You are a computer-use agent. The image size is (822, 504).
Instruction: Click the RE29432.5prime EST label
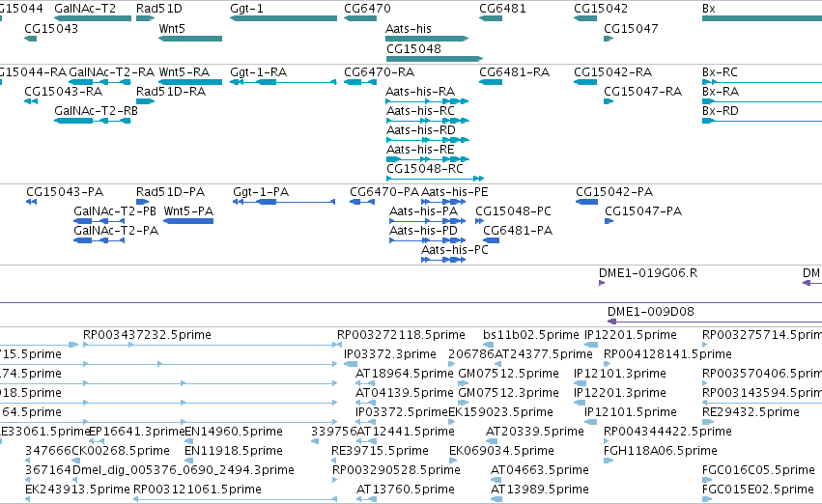[751, 412]
